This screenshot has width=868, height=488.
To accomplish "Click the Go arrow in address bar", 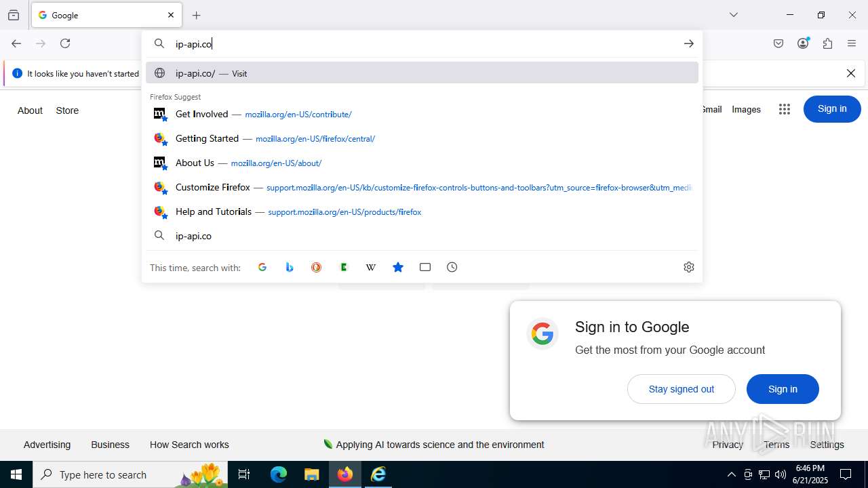I will click(x=688, y=43).
